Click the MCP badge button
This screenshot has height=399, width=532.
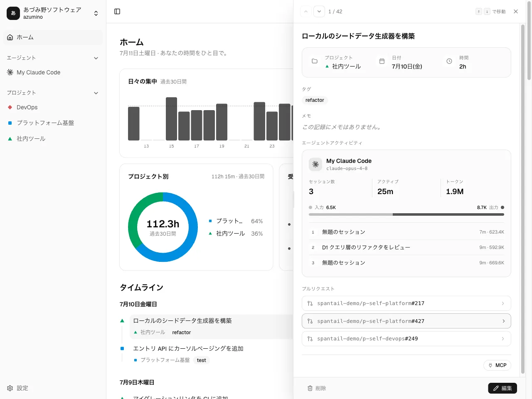[497, 365]
